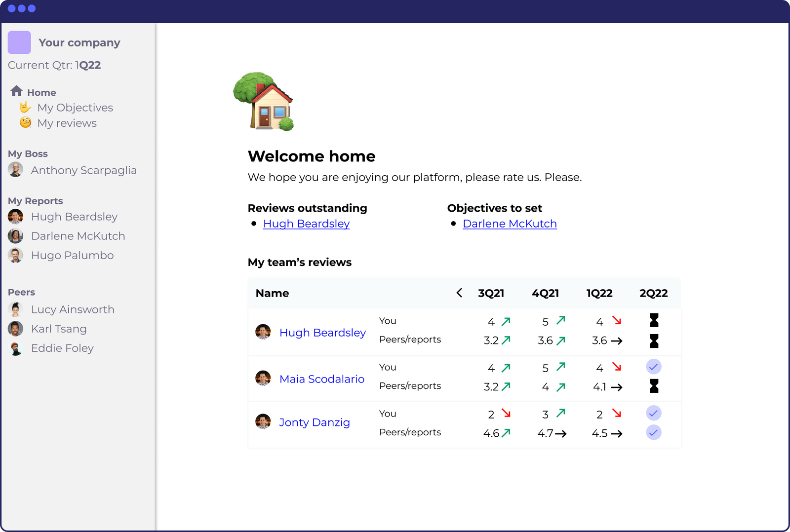The height and width of the screenshot is (532, 790).
Task: Click the pending hourglass for Hugh Beardsley's 2Q22 review
Action: pos(654,321)
